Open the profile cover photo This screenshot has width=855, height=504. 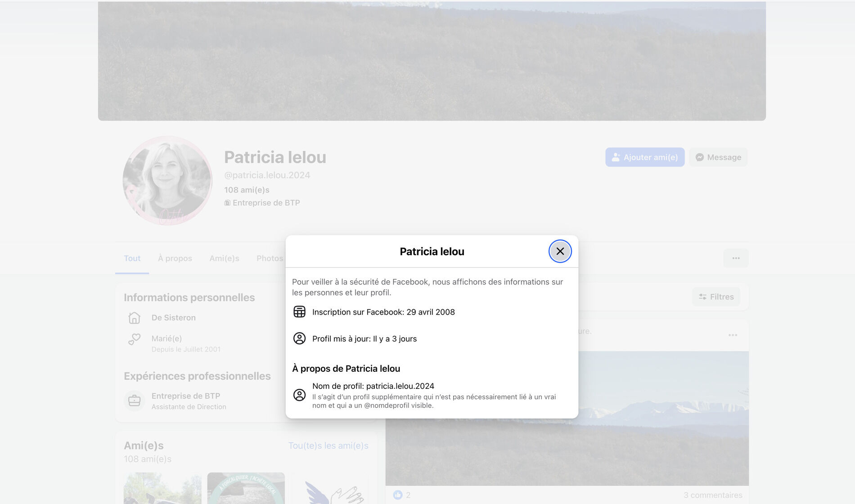(432, 61)
